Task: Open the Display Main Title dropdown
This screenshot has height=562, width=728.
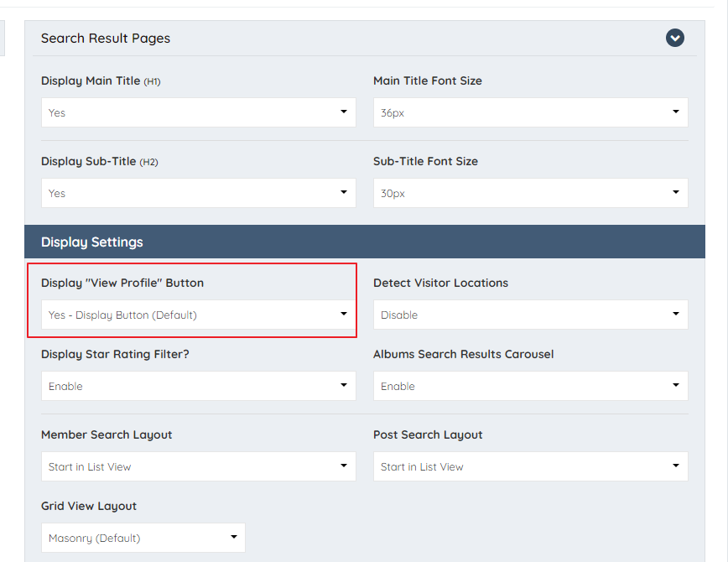Action: (x=198, y=112)
